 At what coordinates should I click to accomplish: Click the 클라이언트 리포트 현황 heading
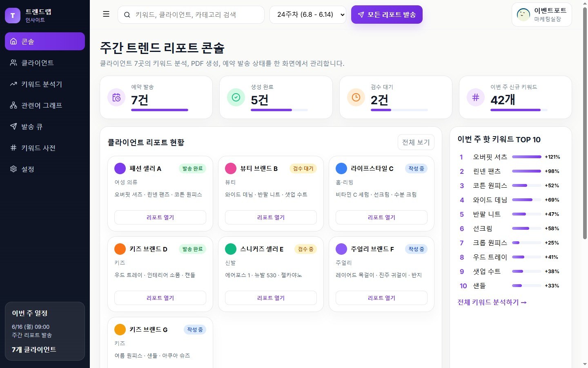146,142
